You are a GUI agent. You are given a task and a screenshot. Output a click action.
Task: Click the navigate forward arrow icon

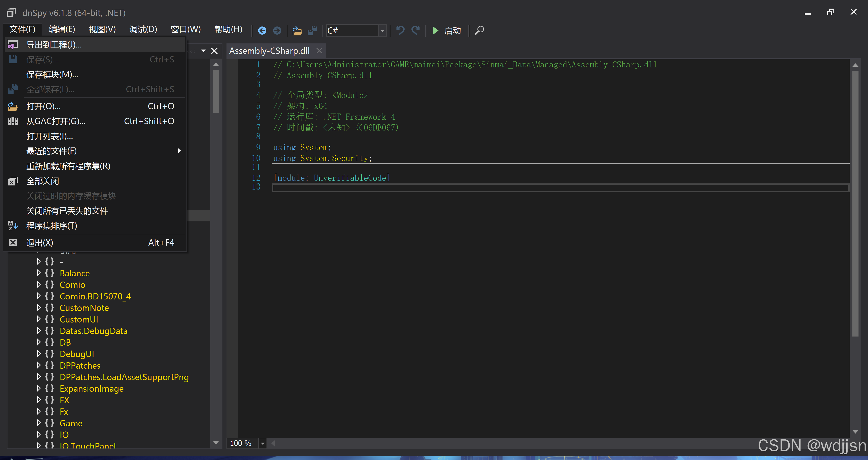click(x=277, y=31)
